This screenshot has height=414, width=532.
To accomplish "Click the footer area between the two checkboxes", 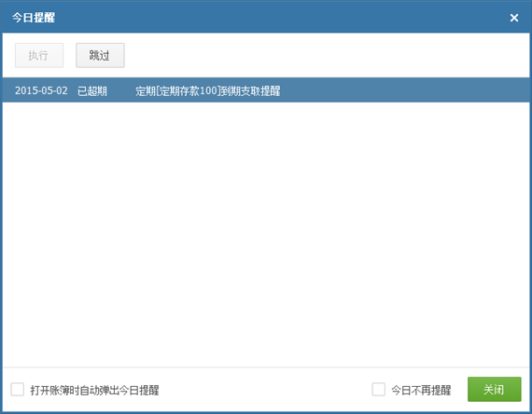I will [265, 389].
